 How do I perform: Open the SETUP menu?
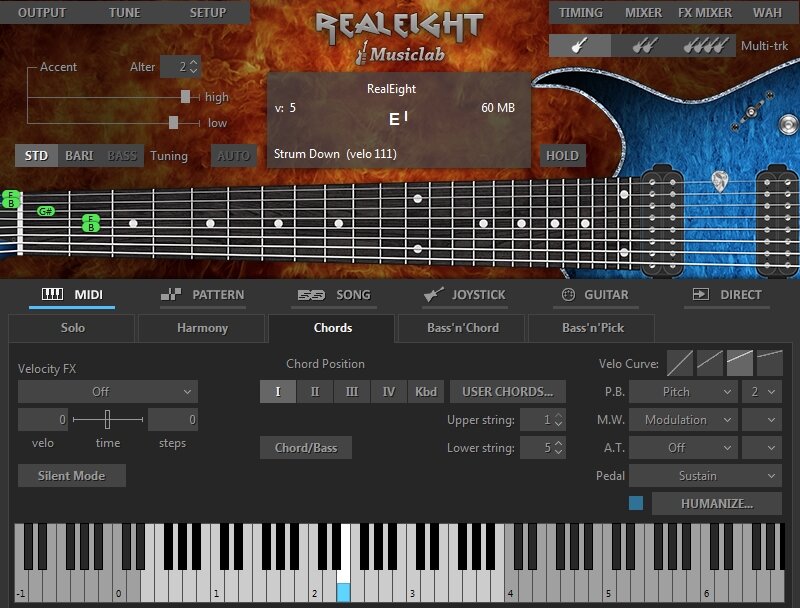(208, 13)
